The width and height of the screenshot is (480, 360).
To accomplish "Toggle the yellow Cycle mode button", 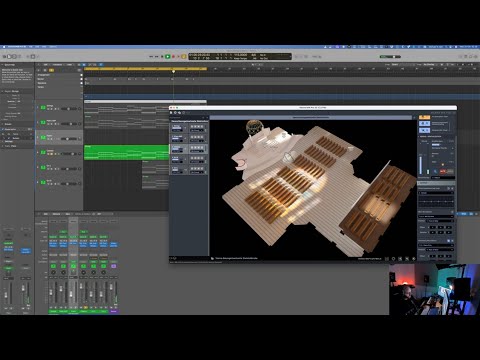I will (x=183, y=57).
